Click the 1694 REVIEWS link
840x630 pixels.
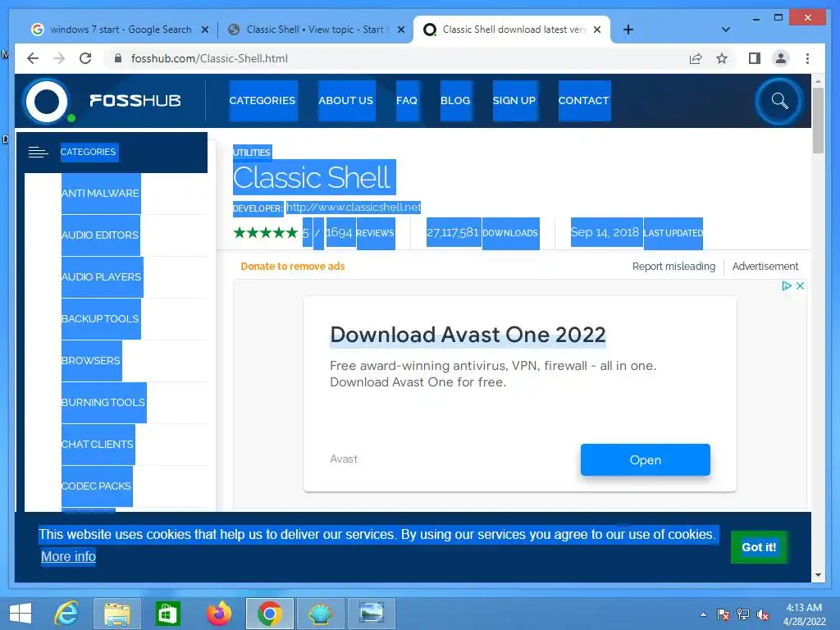coord(360,233)
